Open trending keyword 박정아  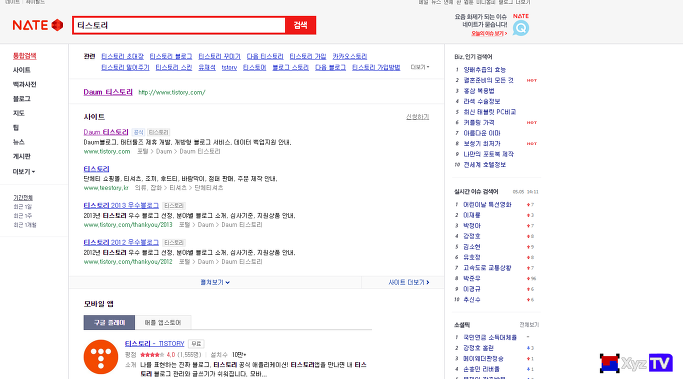pos(472,226)
